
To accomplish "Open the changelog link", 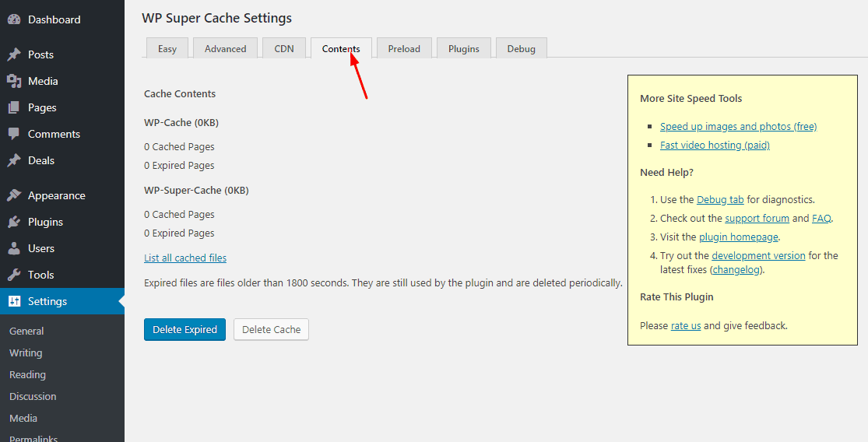I will point(736,269).
